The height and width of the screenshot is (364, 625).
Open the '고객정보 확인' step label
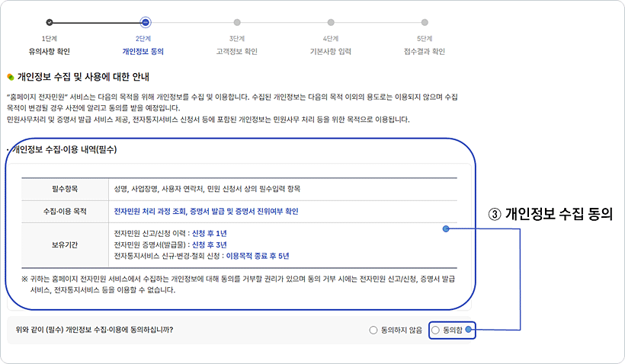(x=237, y=51)
